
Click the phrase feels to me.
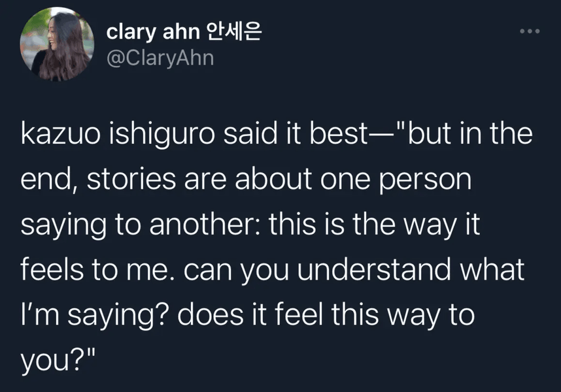[x=94, y=269]
